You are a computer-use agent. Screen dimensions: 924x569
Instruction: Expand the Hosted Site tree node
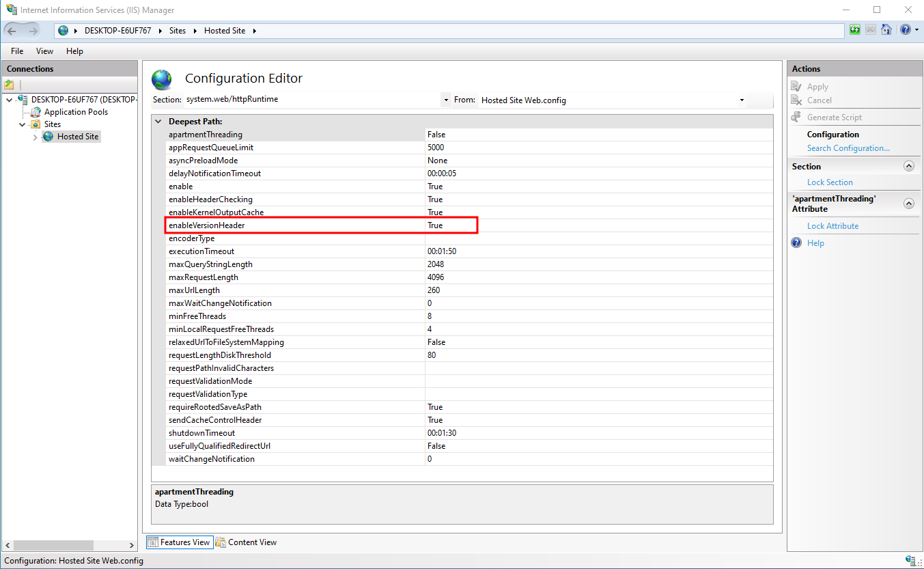tap(34, 136)
